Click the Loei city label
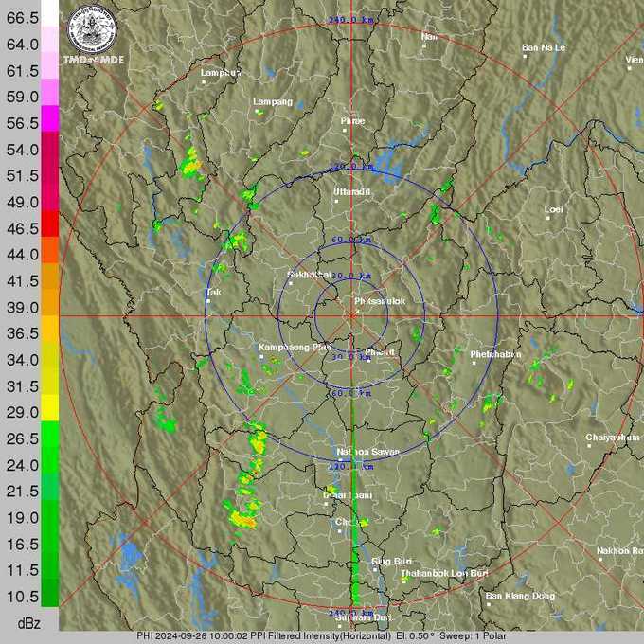 coord(553,209)
